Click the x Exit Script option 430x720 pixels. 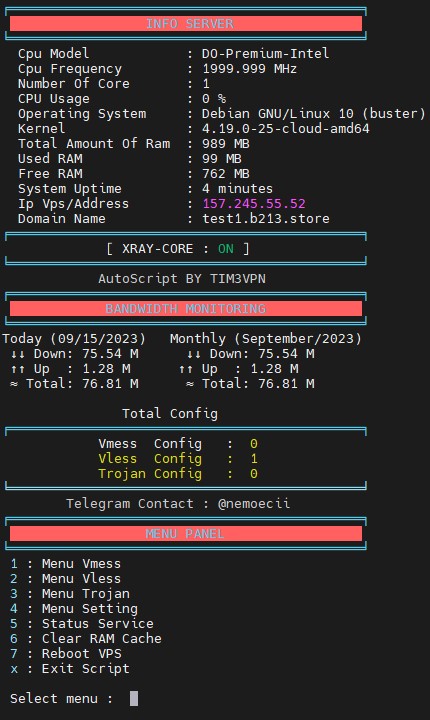coord(70,669)
